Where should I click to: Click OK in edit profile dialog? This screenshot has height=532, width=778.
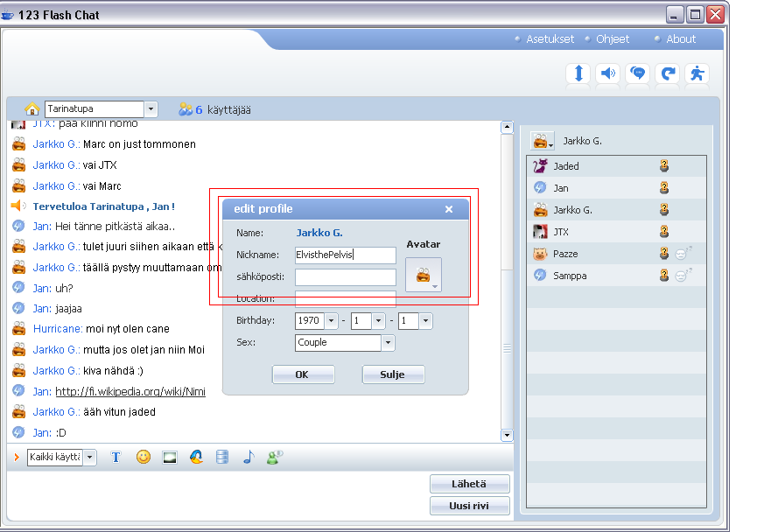pyautogui.click(x=303, y=374)
